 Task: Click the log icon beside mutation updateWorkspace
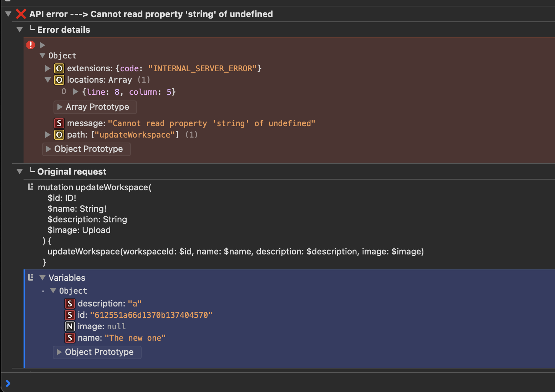tap(31, 187)
